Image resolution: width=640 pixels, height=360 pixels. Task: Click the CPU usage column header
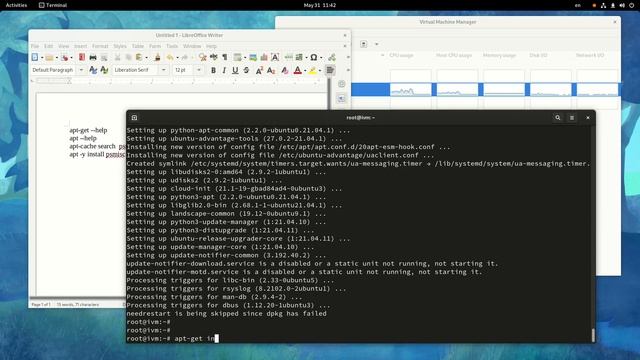click(x=401, y=55)
